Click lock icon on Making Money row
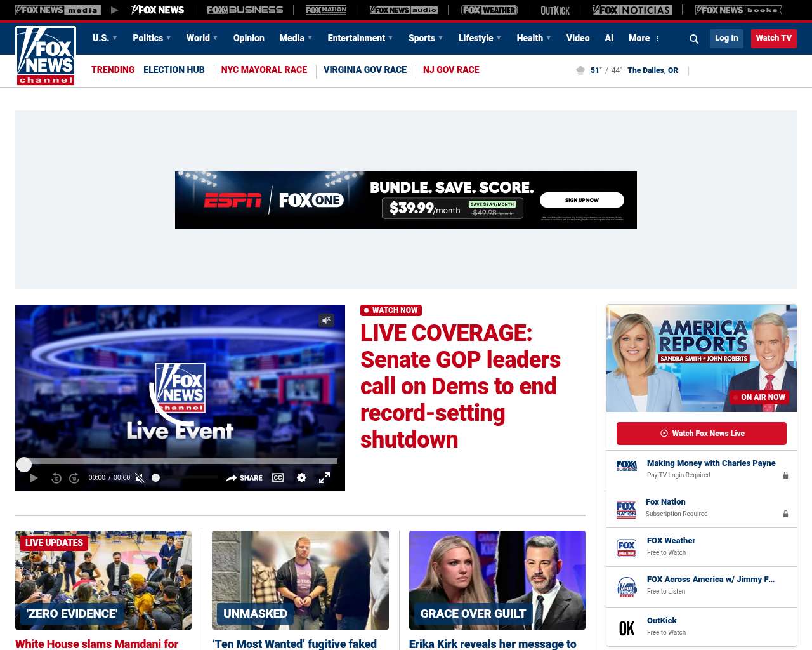Screen dimensions: 812x650 click(785, 475)
